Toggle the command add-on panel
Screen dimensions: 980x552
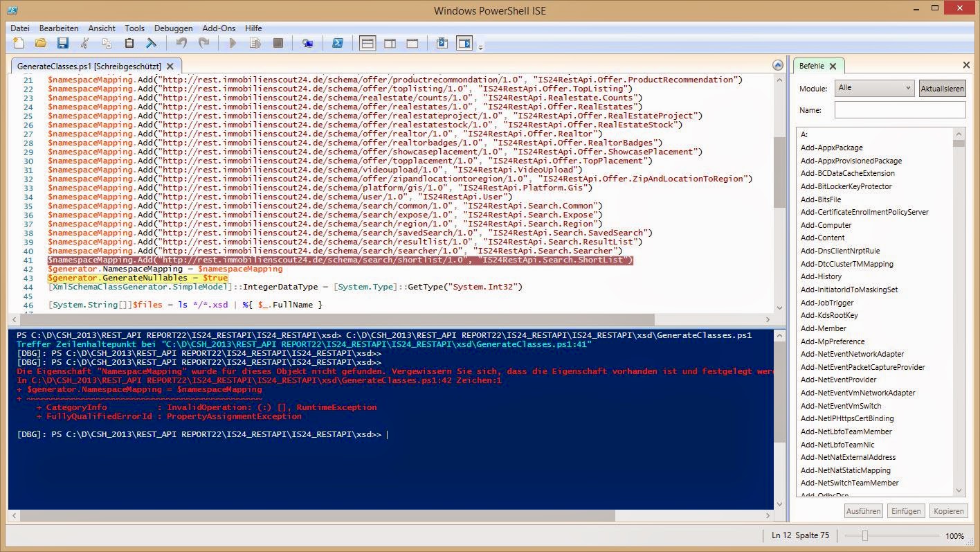(x=464, y=44)
